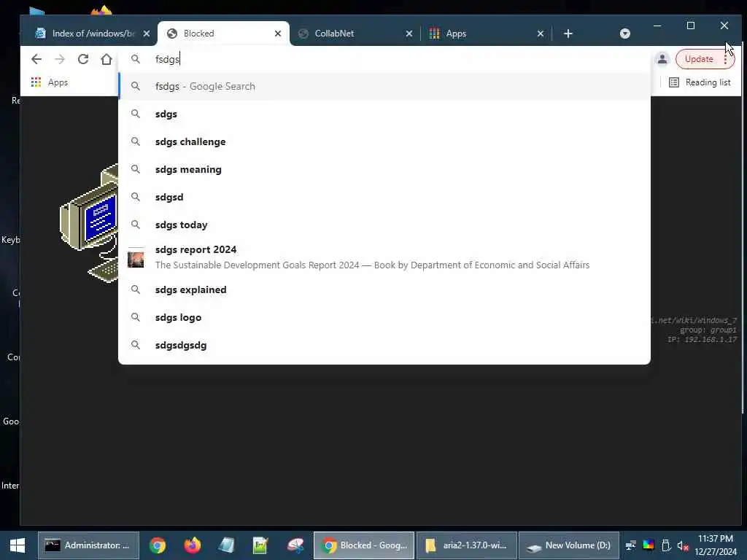Switch to the Apps tab
The width and height of the screenshot is (747, 560).
pos(486,34)
